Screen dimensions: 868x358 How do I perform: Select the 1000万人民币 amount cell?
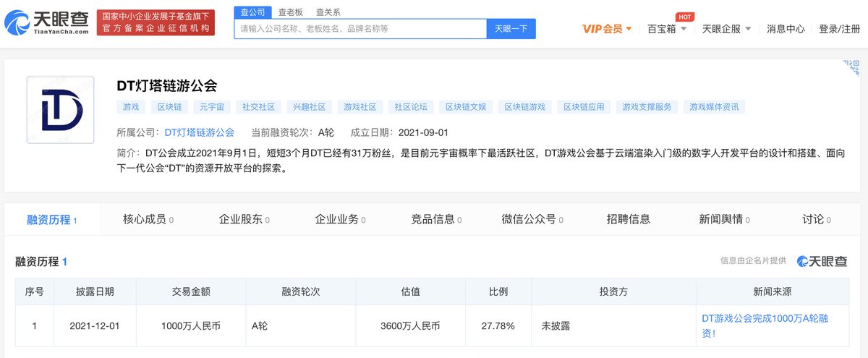pos(191,326)
